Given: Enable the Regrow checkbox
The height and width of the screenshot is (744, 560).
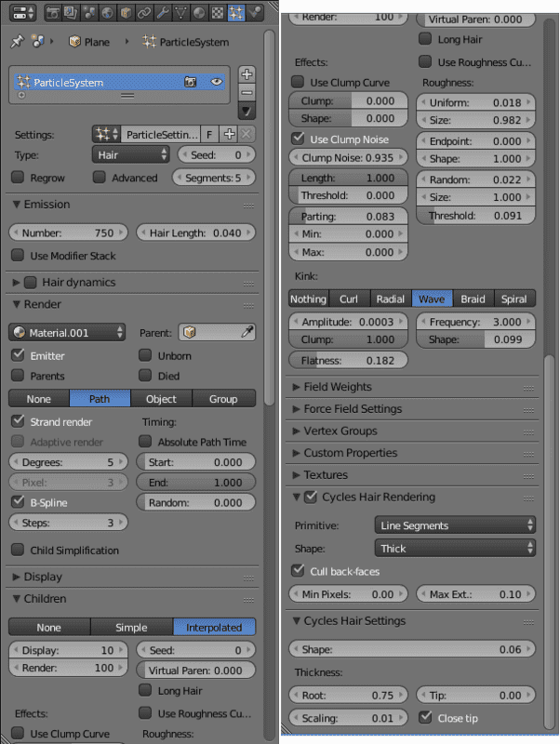Looking at the screenshot, I should (17, 178).
